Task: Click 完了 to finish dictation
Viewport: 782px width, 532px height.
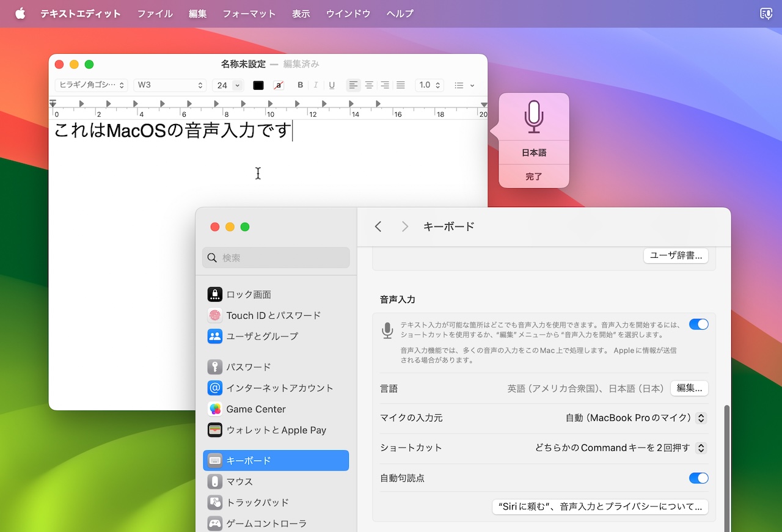Action: click(534, 177)
